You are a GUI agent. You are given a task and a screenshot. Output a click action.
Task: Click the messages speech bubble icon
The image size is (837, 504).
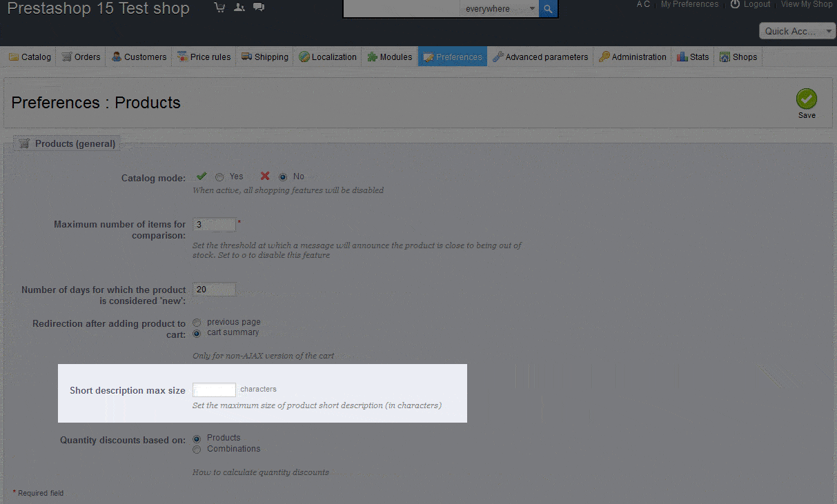coord(258,8)
